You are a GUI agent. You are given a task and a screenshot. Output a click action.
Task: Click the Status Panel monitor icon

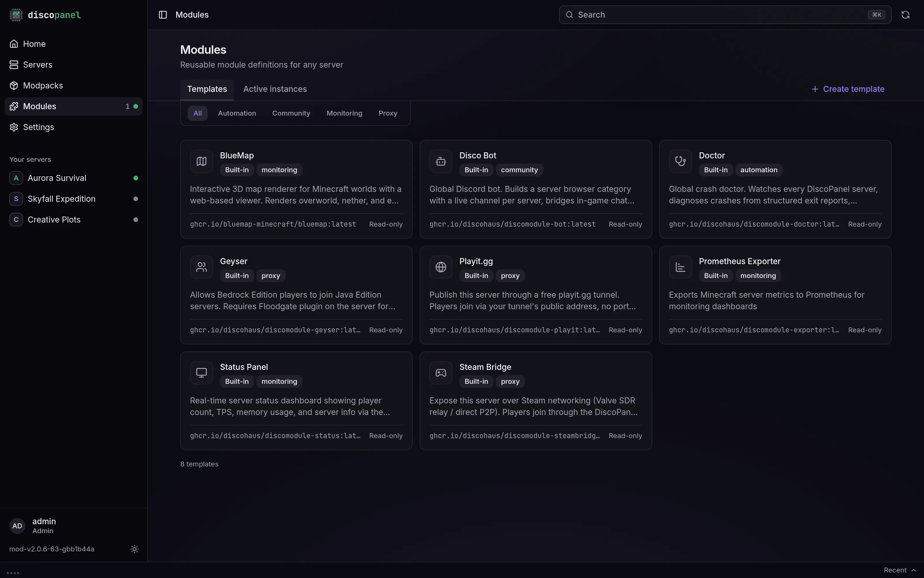pyautogui.click(x=202, y=373)
